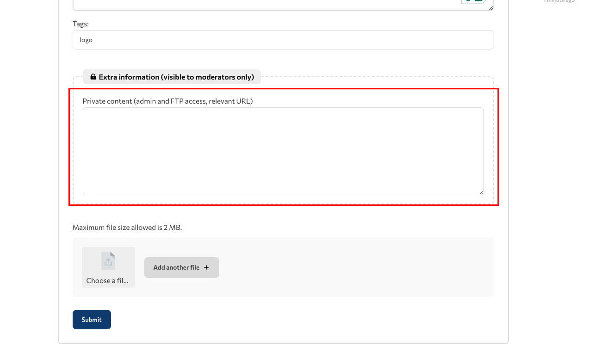The height and width of the screenshot is (364, 594).
Task: Focus the Private content text area
Action: (283, 151)
